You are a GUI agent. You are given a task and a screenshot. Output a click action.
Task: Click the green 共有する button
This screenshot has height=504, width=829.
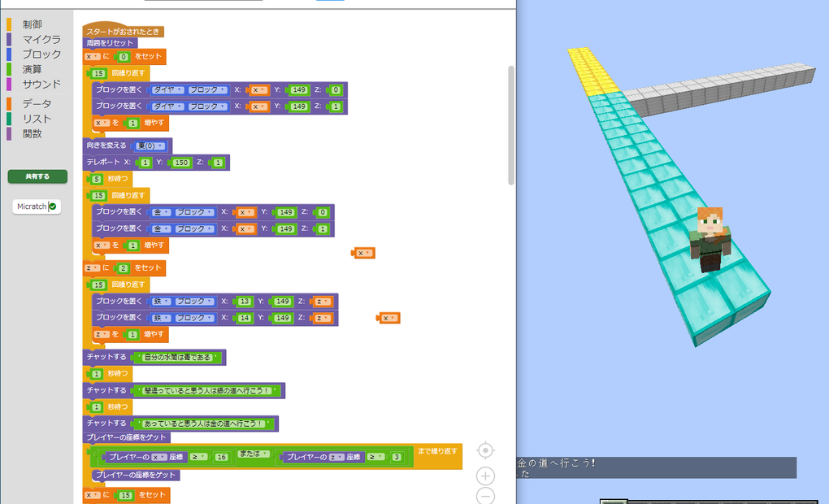tap(37, 176)
